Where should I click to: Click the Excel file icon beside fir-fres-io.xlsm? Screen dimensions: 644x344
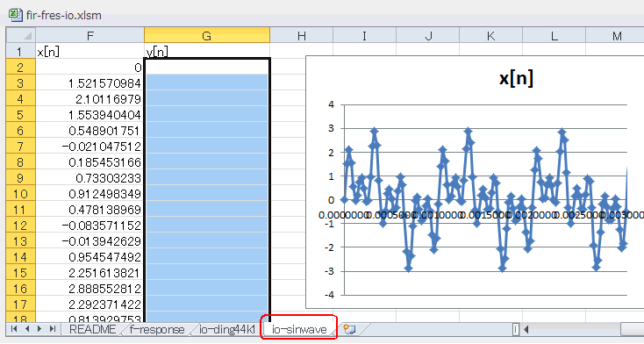coord(15,15)
